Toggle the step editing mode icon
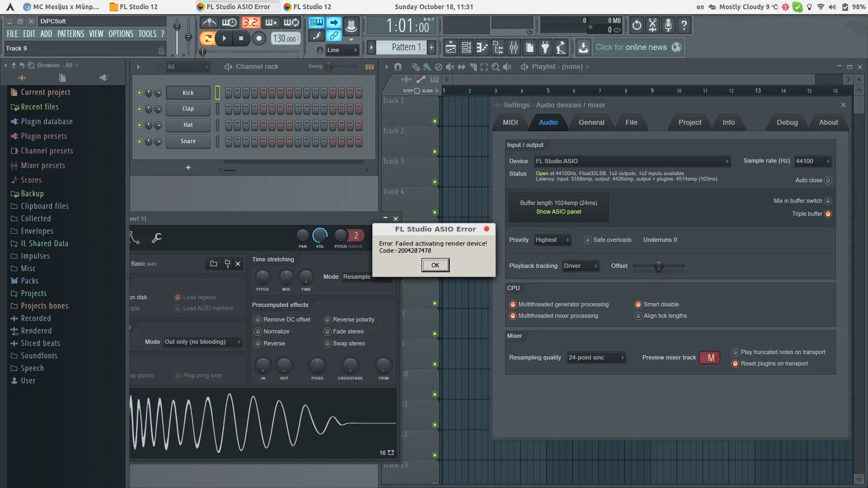 (316, 36)
